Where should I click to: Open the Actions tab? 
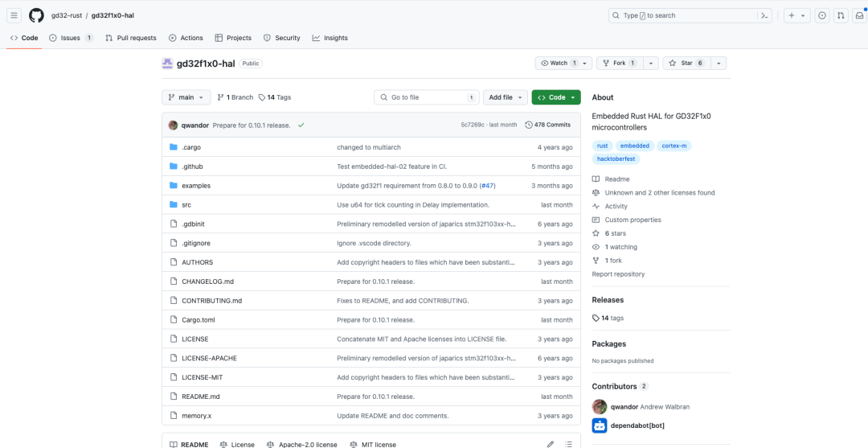[186, 38]
